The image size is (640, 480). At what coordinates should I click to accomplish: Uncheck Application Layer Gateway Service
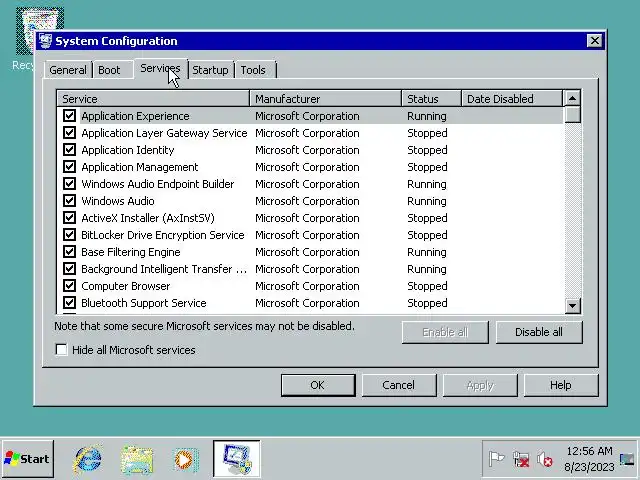pyautogui.click(x=69, y=133)
